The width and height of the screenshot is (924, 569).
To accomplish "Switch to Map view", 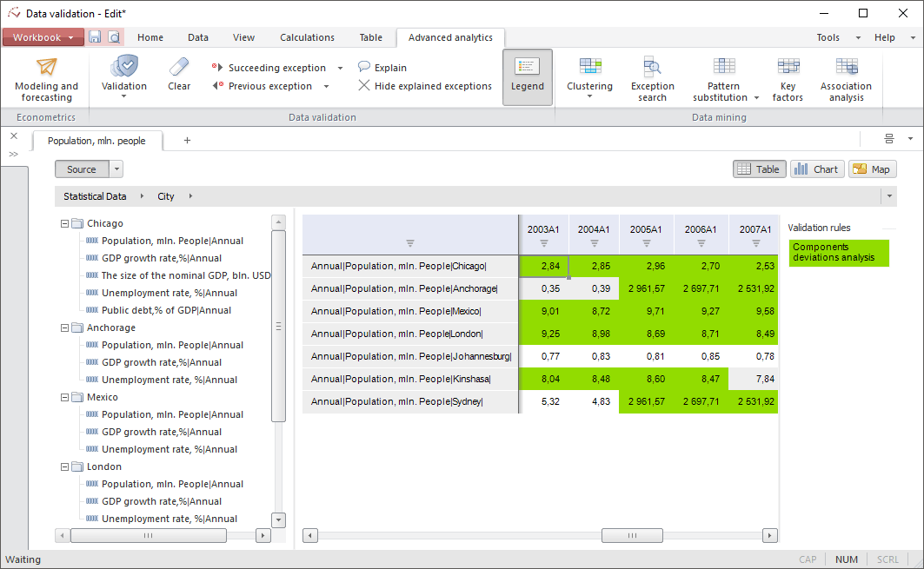I will (x=872, y=169).
